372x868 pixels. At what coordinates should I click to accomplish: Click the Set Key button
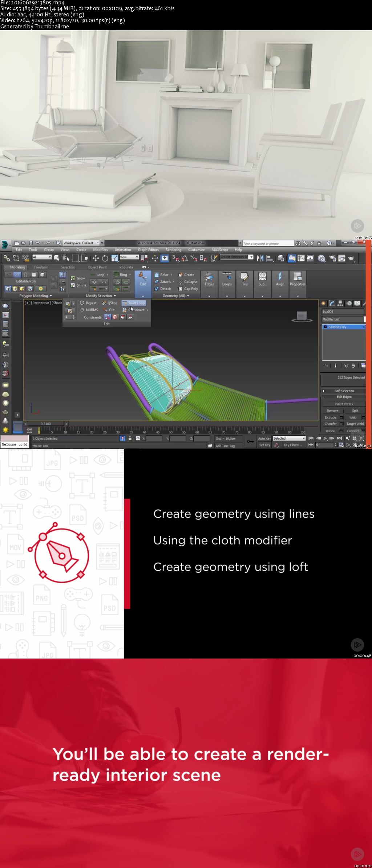(x=264, y=445)
